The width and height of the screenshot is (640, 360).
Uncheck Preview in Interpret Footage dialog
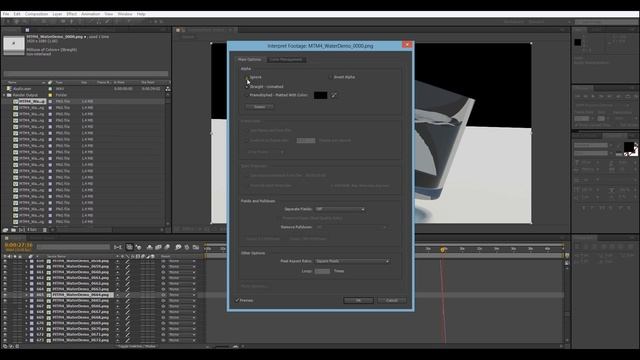pos(237,300)
